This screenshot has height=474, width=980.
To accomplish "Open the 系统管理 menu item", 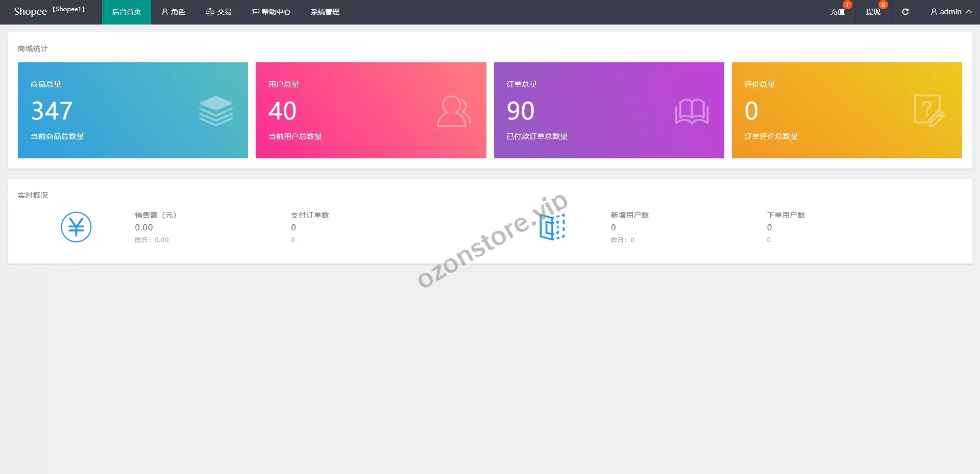I will pyautogui.click(x=325, y=12).
